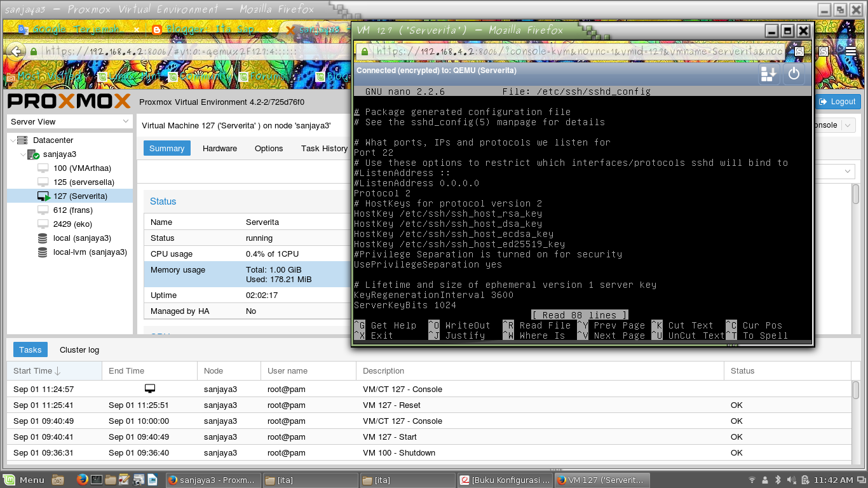Image resolution: width=868 pixels, height=488 pixels.
Task: Click the sanjaya3 node icon in tree
Action: [33, 154]
